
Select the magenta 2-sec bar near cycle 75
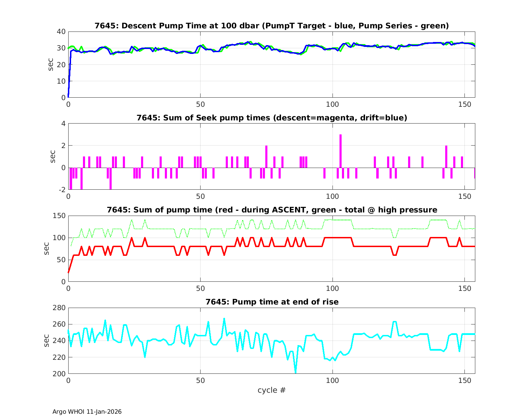(x=266, y=156)
